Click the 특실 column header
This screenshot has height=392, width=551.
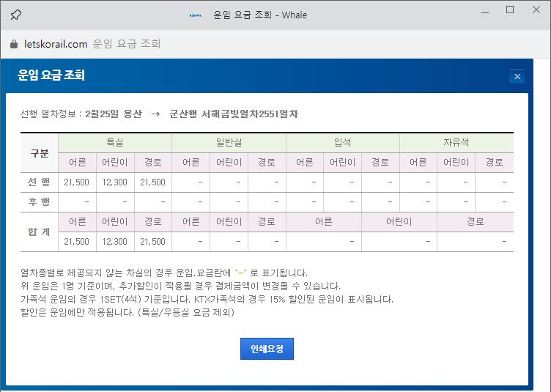[115, 143]
